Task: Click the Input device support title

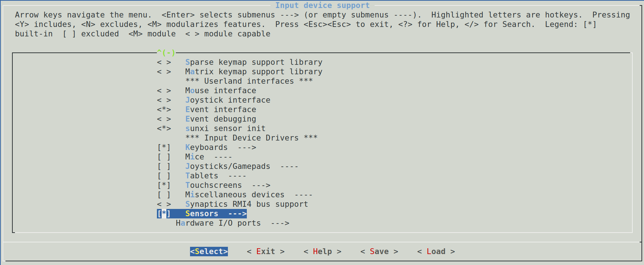Action: 323,5
